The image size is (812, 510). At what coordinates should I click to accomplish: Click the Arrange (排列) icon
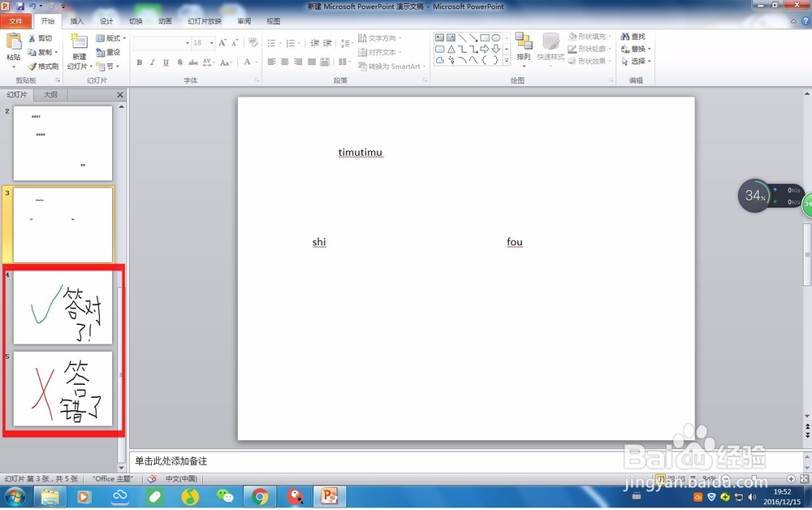522,50
